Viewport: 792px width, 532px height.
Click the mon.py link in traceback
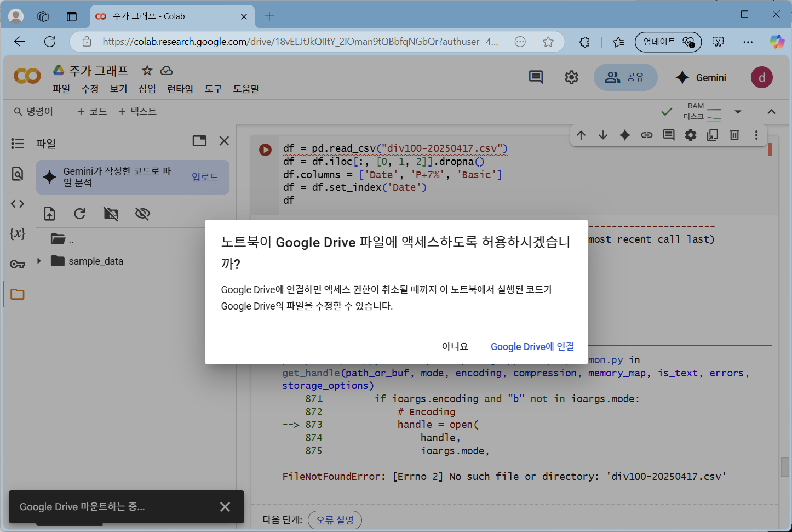pyautogui.click(x=605, y=360)
